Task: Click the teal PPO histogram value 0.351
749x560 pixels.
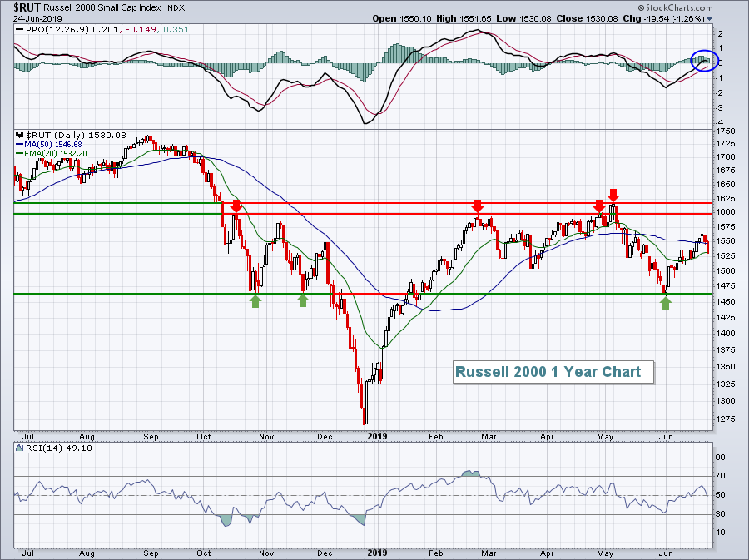Action: 176,30
